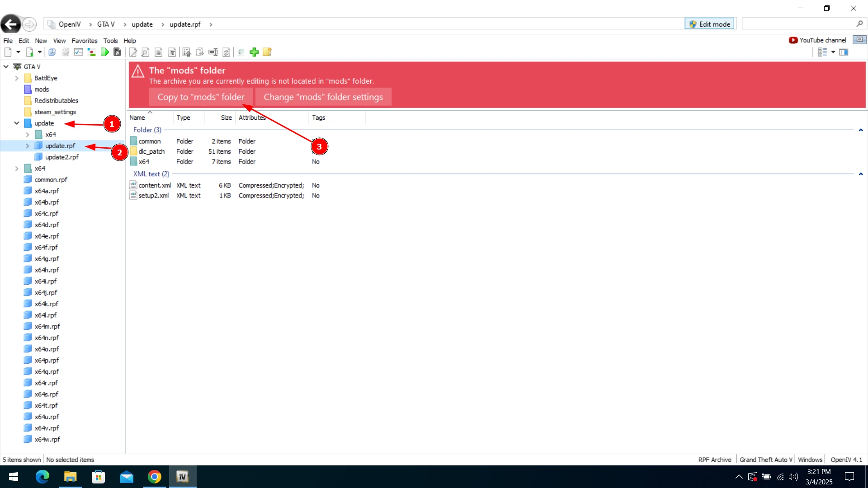Collapse the Folder (3) group
The height and width of the screenshot is (488, 868).
click(x=861, y=130)
